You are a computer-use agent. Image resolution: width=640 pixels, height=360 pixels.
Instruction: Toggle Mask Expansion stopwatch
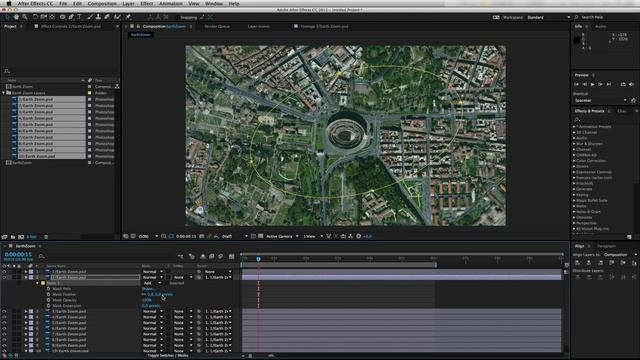point(48,306)
